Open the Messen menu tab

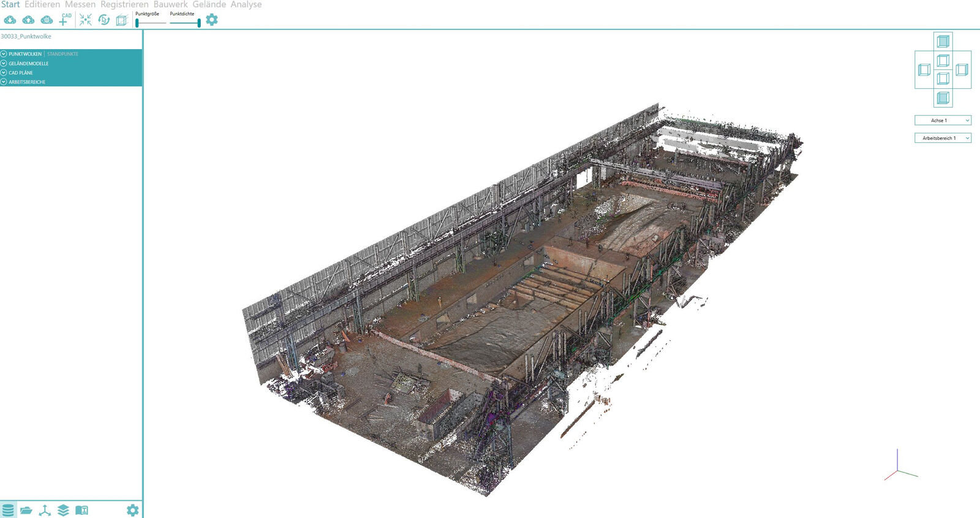(80, 5)
